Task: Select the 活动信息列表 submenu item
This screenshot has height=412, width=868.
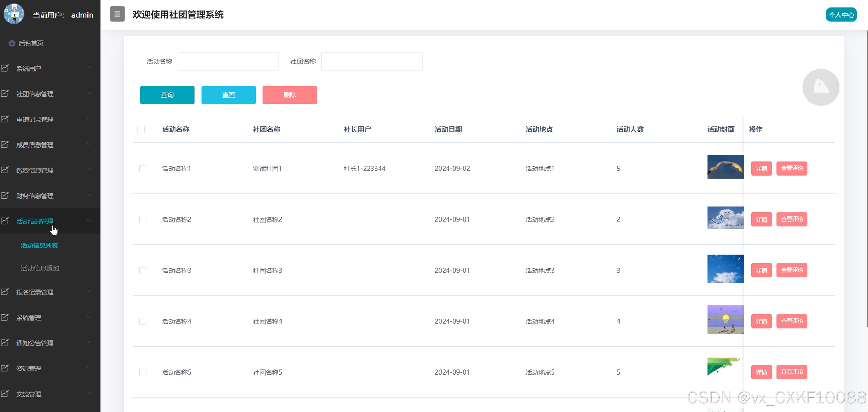Action: (x=39, y=245)
